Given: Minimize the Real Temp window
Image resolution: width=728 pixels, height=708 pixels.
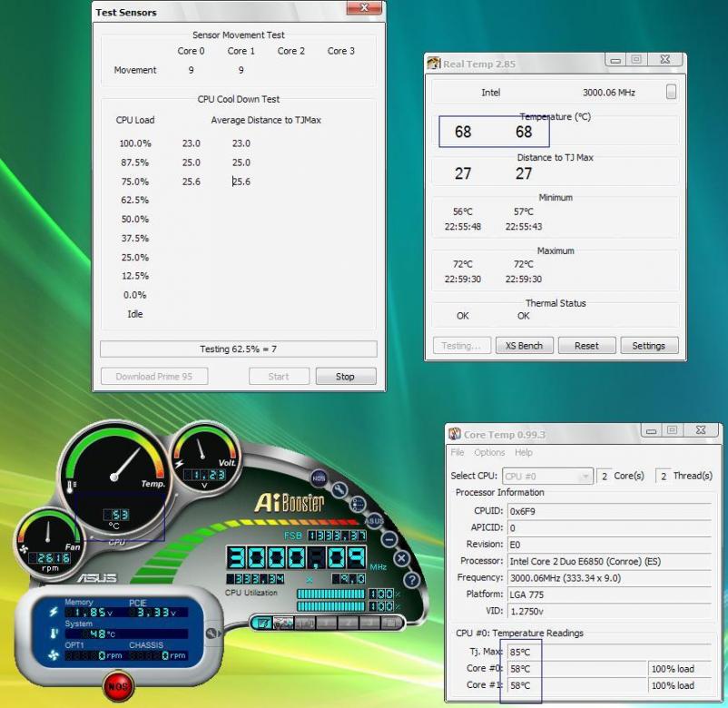Looking at the screenshot, I should pyautogui.click(x=615, y=60).
